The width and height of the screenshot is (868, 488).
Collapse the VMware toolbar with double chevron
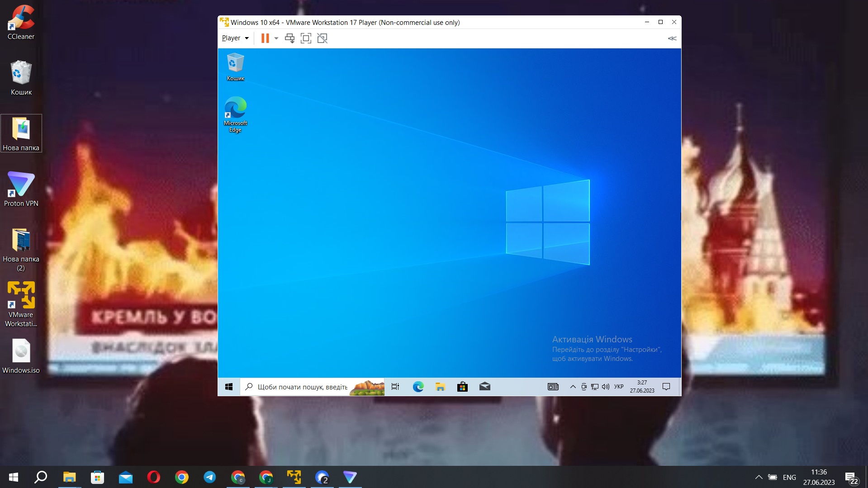[672, 38]
